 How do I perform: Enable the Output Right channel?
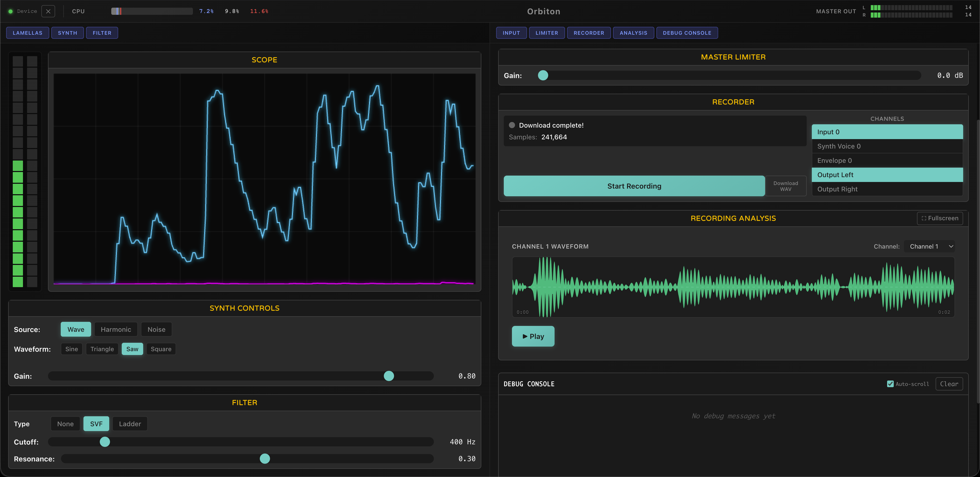coord(887,189)
